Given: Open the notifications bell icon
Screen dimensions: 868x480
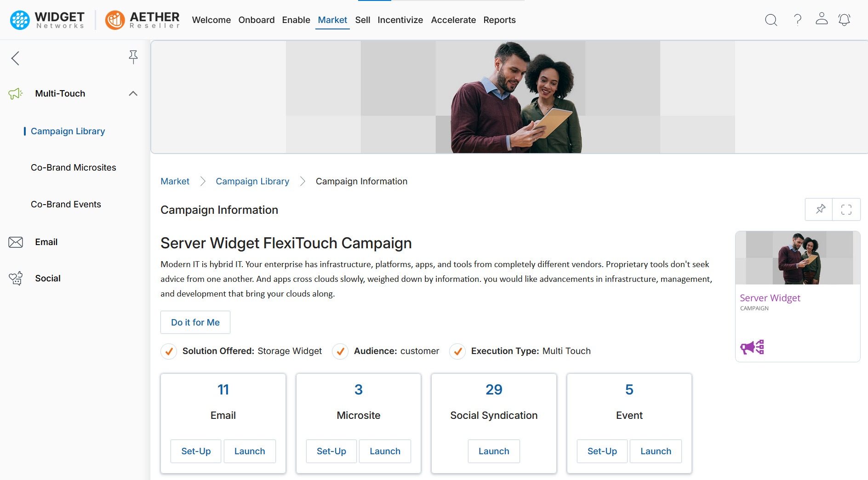Looking at the screenshot, I should [x=844, y=20].
